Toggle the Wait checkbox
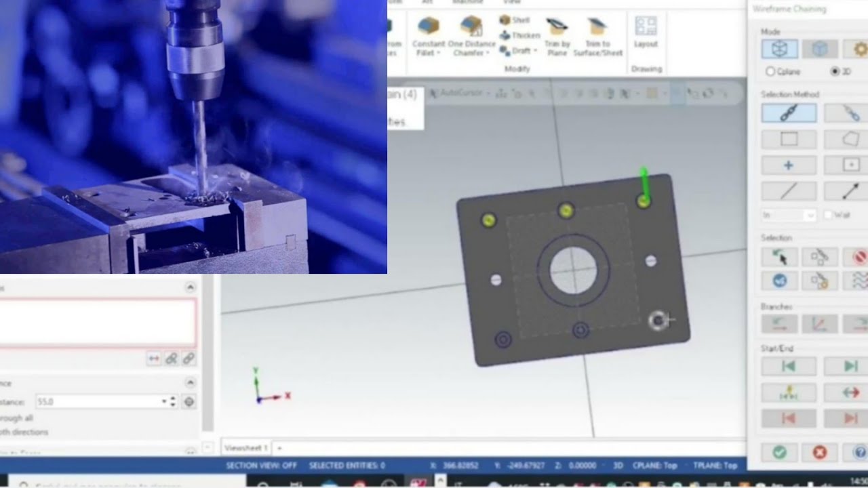The height and width of the screenshot is (488, 868). [828, 215]
